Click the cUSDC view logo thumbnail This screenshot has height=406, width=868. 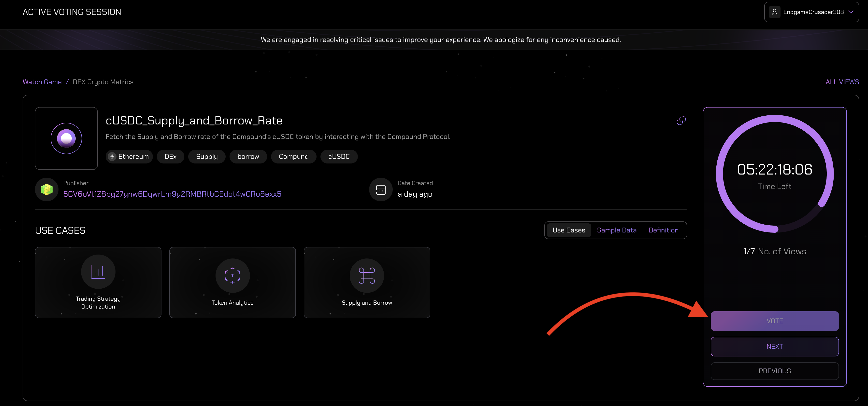(66, 138)
